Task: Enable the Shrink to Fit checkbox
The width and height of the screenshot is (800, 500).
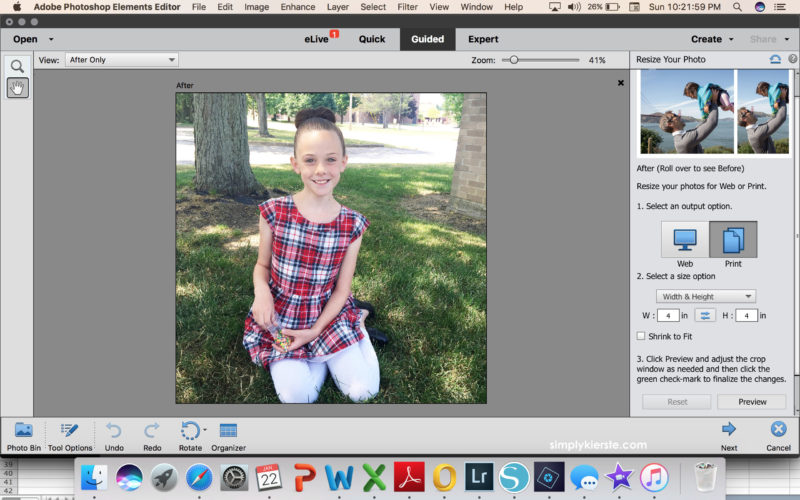Action: coord(641,336)
